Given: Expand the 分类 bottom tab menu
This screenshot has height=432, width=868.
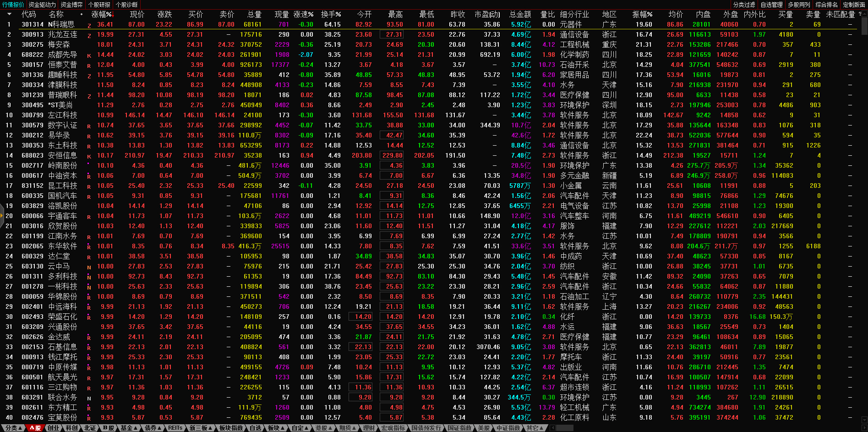Looking at the screenshot, I should click(13, 428).
